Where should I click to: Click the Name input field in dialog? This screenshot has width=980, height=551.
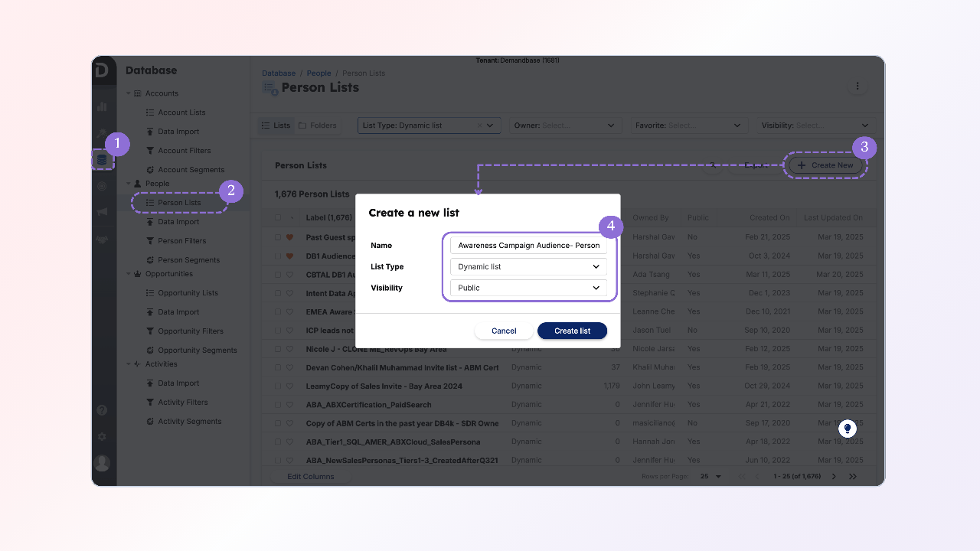click(x=528, y=245)
